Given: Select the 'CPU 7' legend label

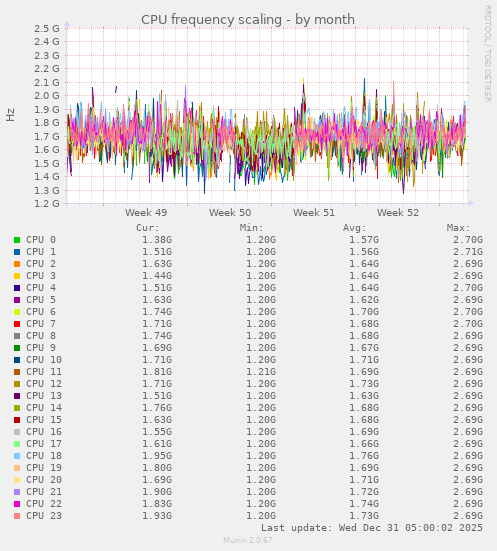Looking at the screenshot, I should pos(41,324).
